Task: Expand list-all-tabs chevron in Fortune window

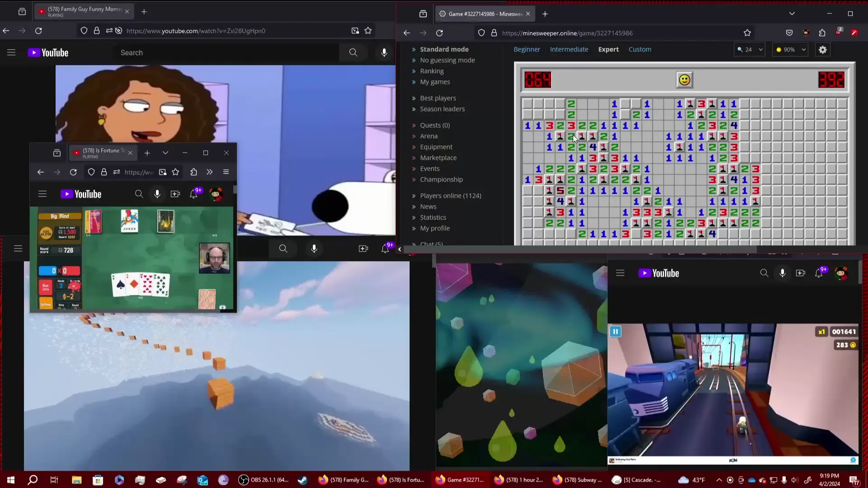Action: click(165, 153)
